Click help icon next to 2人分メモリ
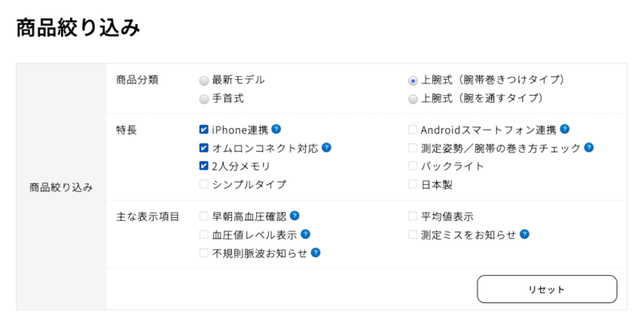 click(276, 166)
